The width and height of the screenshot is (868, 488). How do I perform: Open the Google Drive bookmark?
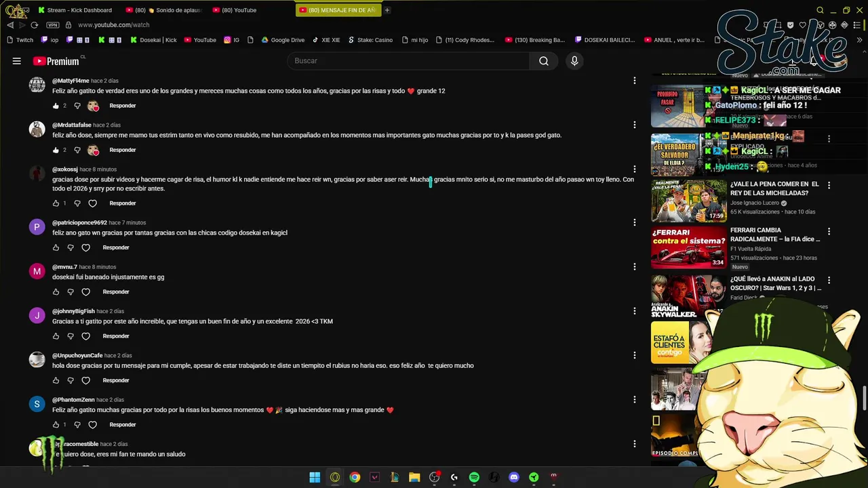pyautogui.click(x=283, y=40)
